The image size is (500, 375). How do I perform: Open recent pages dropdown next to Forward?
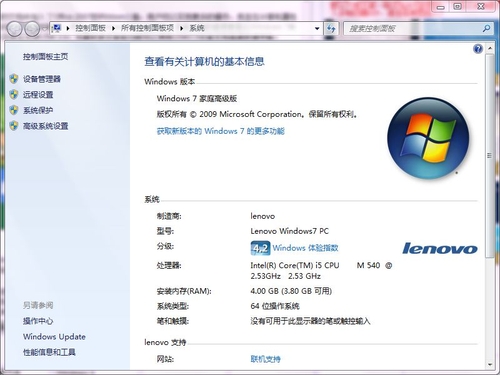45,29
